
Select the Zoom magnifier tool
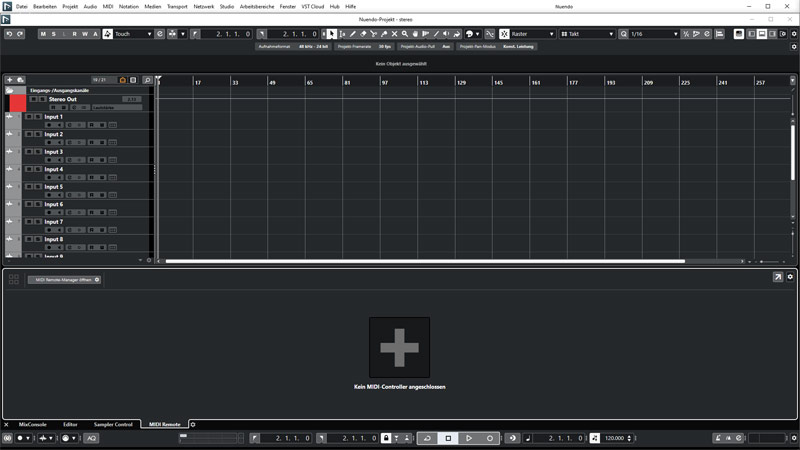point(405,34)
